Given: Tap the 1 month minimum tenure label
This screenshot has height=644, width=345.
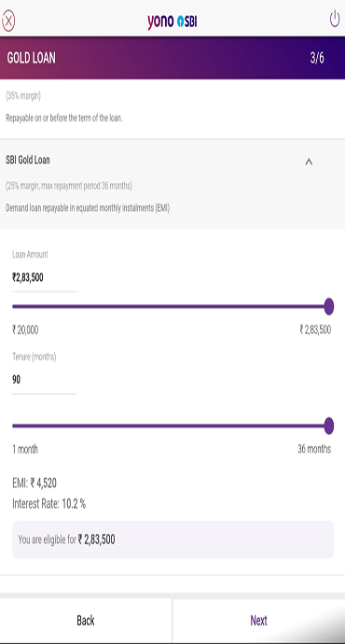Looking at the screenshot, I should (x=25, y=449).
